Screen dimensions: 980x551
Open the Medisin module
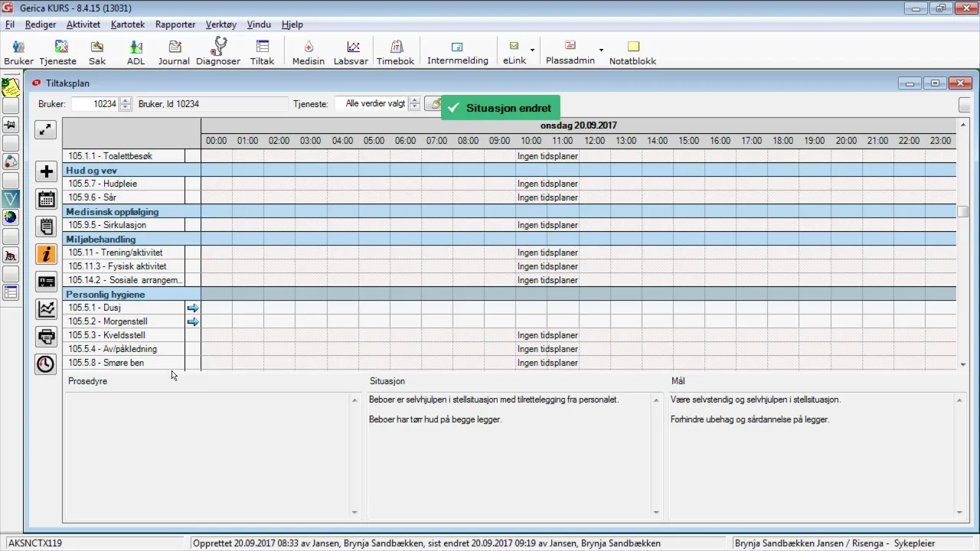308,51
